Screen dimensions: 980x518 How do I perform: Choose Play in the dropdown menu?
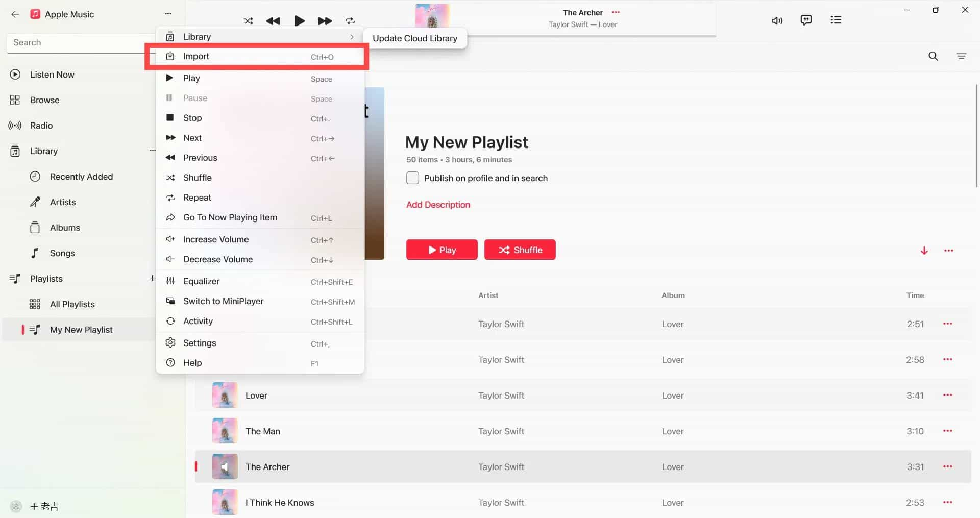coord(260,78)
